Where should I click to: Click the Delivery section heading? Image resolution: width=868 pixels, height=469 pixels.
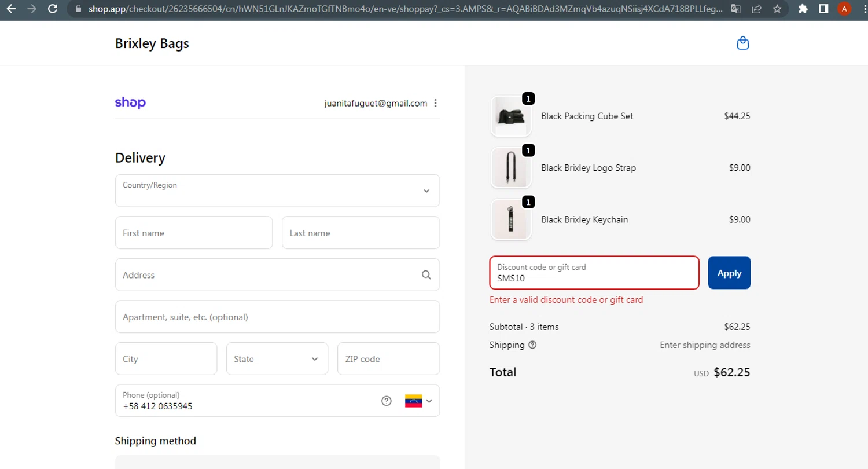click(140, 157)
